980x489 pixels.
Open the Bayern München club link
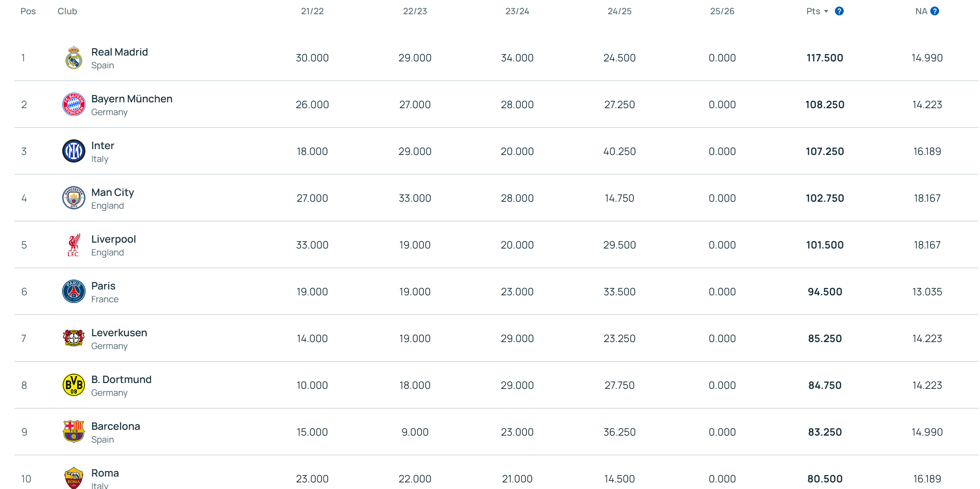click(132, 99)
